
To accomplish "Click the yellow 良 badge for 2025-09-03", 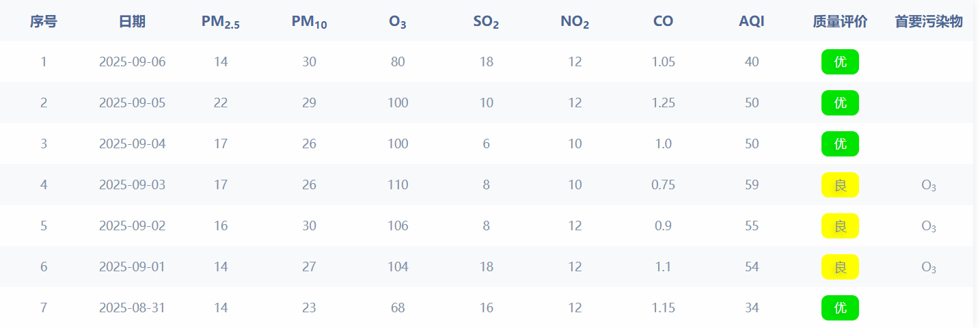I will pyautogui.click(x=840, y=184).
